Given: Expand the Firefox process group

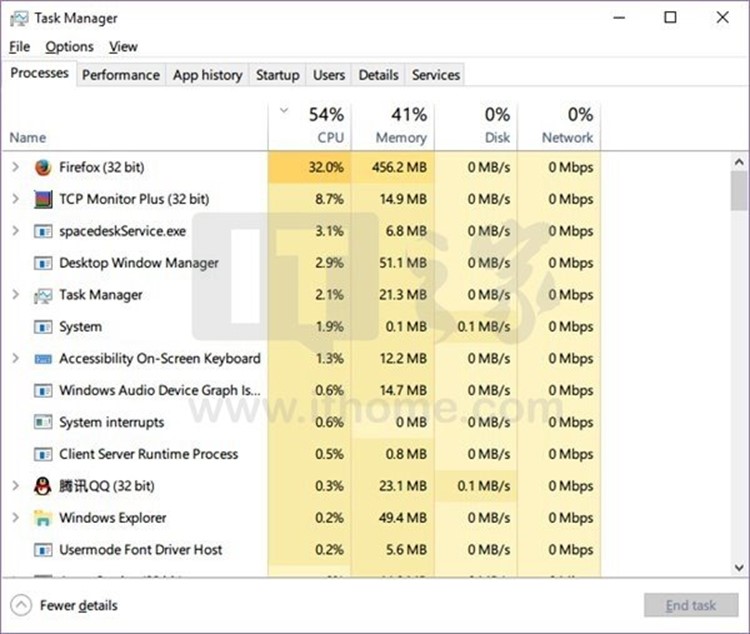Looking at the screenshot, I should pos(15,167).
